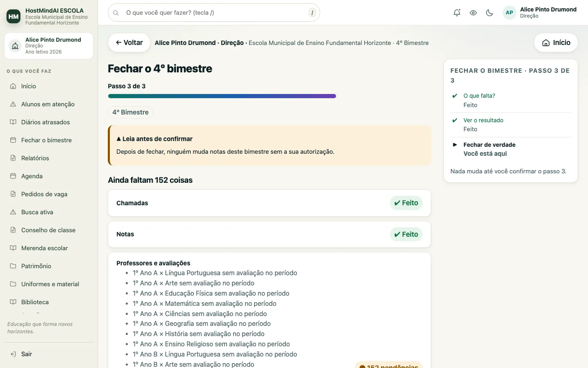Screen dimensions: 588x368
Task: Click the 4º Bimestre chip
Action: pos(131,112)
